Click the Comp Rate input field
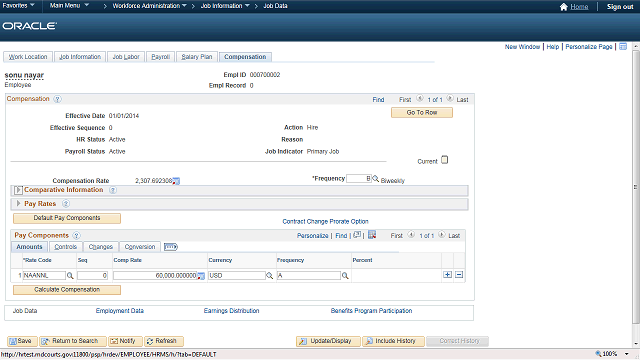The height and width of the screenshot is (360, 640). tap(155, 276)
